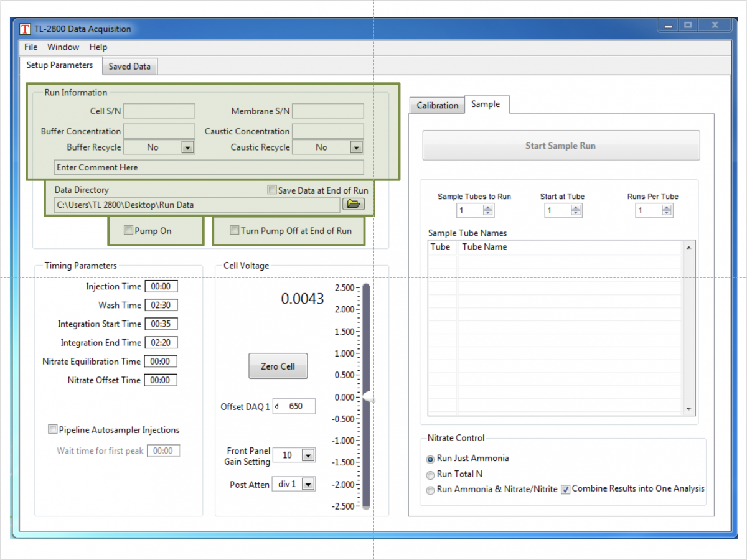Click the Caustic Concentration field
Screen dimensions: 747x560
pos(328,131)
